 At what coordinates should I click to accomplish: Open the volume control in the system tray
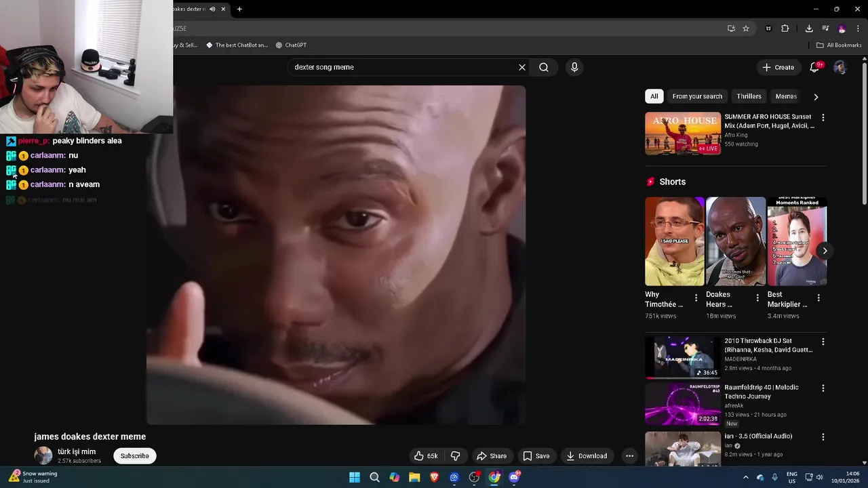pos(819,477)
